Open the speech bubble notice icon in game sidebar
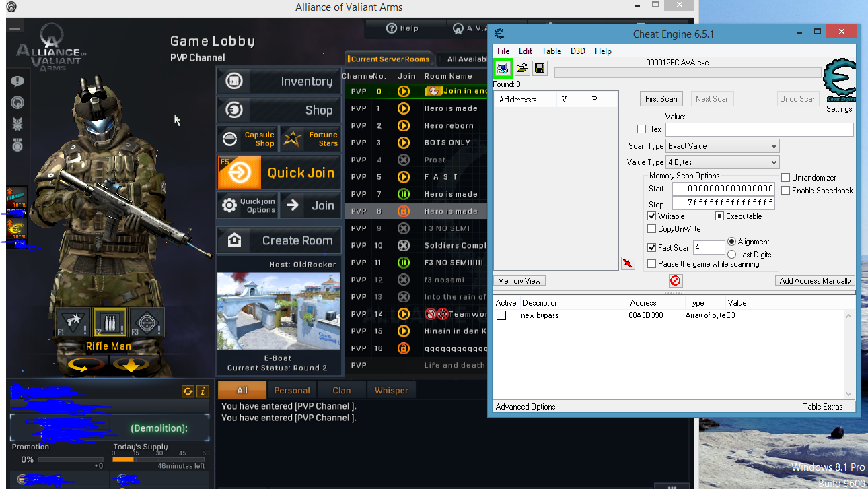Viewport: 868px width, 489px height. click(x=17, y=81)
